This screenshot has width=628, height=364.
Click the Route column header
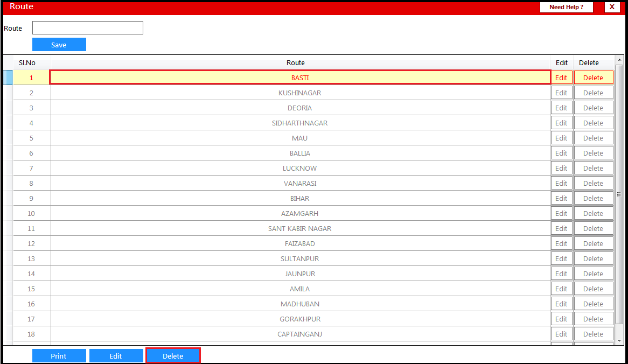[300, 62]
